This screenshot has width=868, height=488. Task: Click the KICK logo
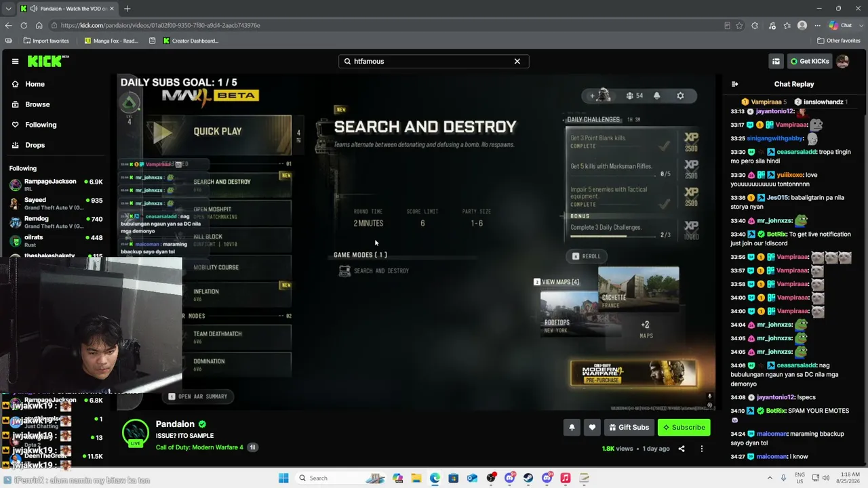[48, 61]
